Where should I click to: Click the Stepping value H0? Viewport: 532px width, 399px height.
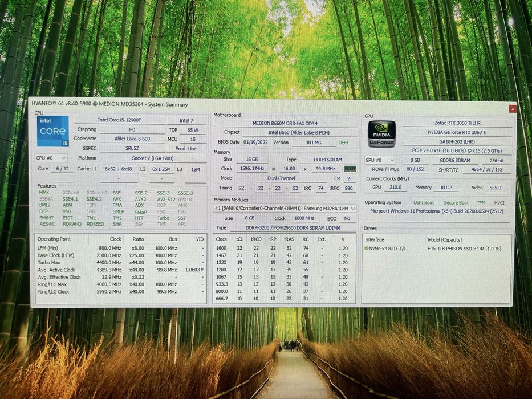click(x=132, y=129)
